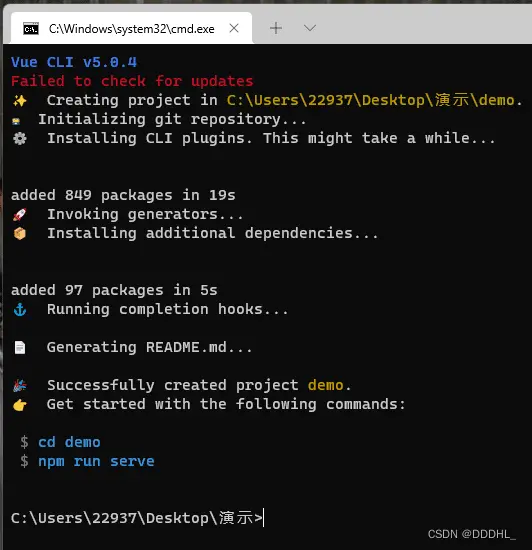Click the sparkles emoji before Creating project
This screenshot has width=532, height=550.
coord(20,101)
